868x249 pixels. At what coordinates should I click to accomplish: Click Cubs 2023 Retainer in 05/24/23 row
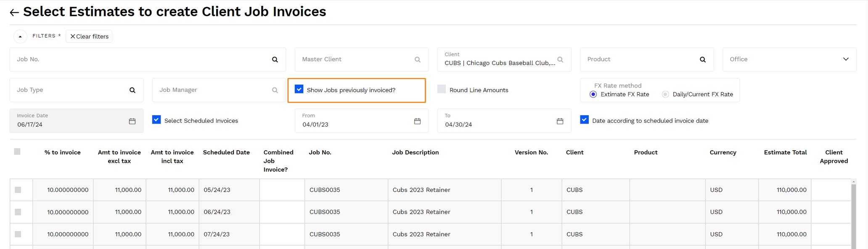(421, 190)
